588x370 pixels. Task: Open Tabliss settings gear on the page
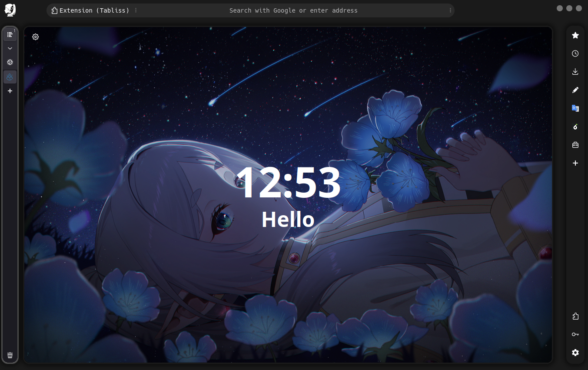click(x=36, y=37)
